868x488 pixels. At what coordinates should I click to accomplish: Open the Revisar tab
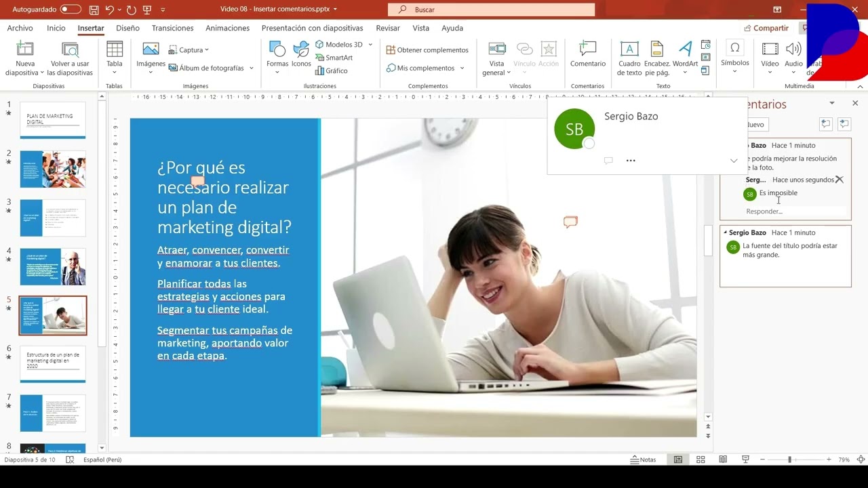(388, 28)
